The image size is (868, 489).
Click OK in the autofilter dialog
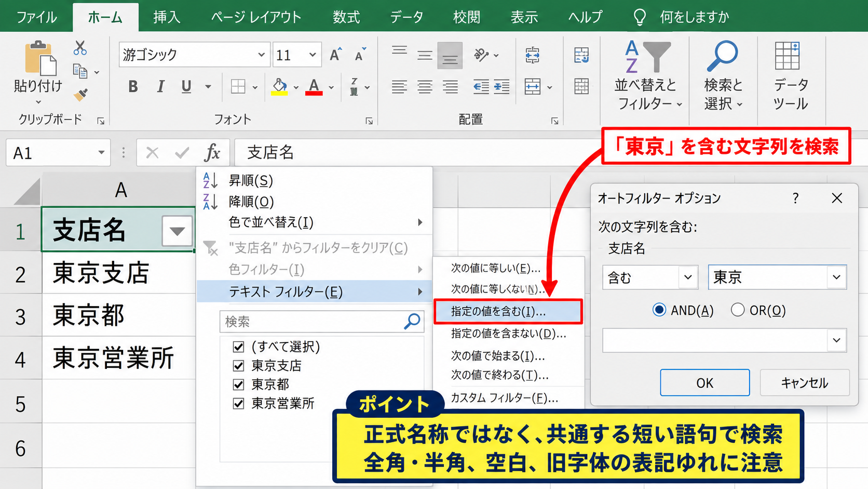704,383
